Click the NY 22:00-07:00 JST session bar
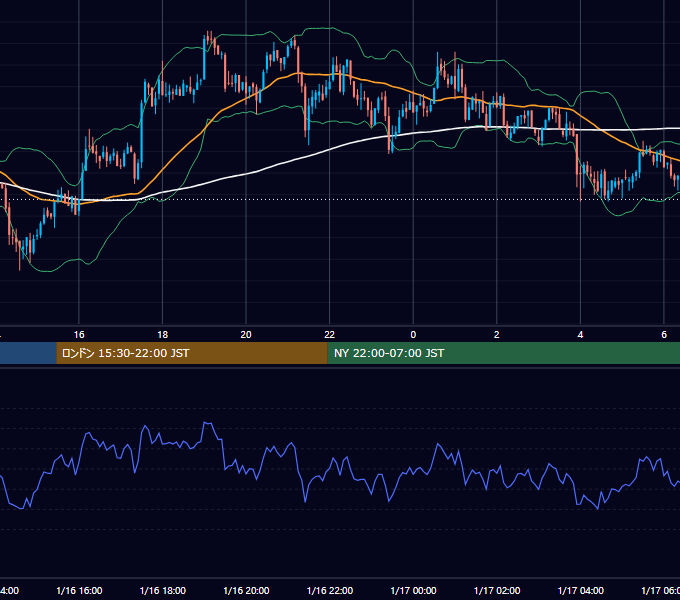The width and height of the screenshot is (680, 600). point(503,353)
